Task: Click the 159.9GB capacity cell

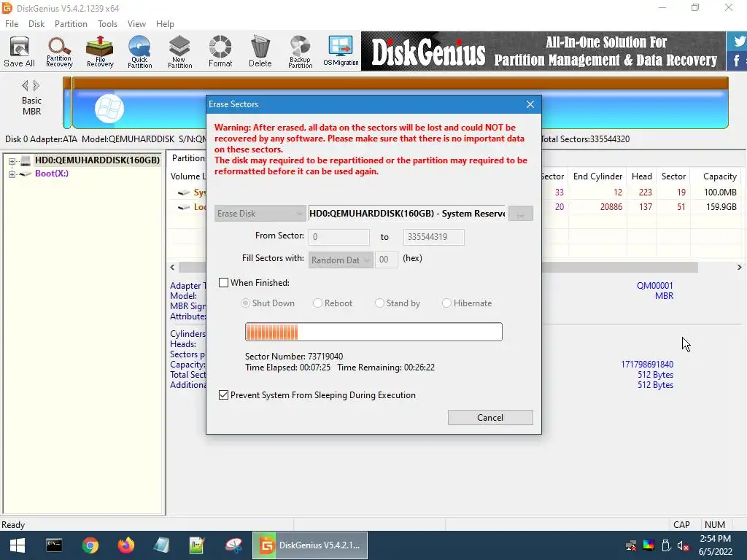Action: point(720,206)
